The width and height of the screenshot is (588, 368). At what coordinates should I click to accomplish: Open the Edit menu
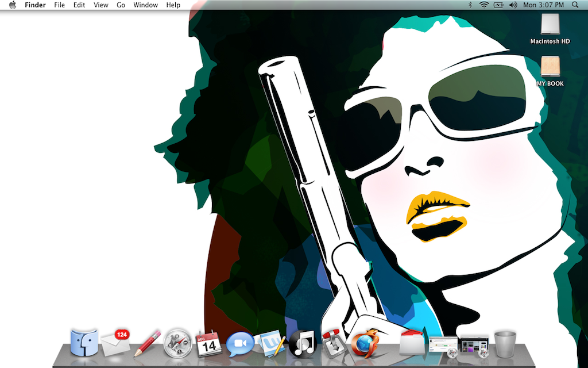tap(79, 5)
